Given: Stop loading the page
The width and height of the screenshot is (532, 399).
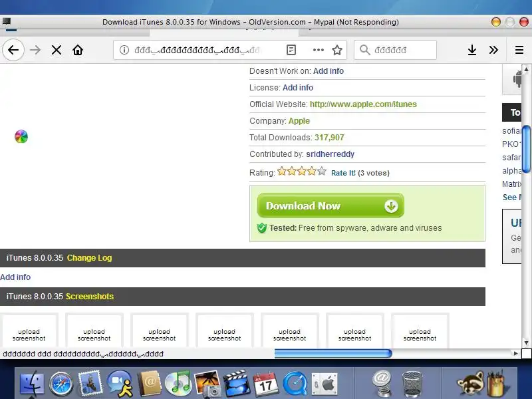Looking at the screenshot, I should coord(57,51).
